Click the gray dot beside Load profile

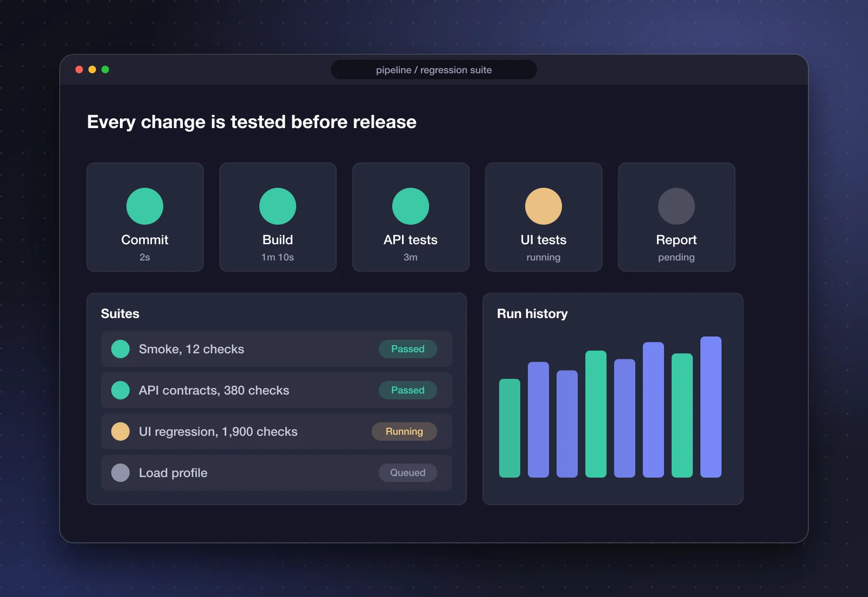click(120, 473)
